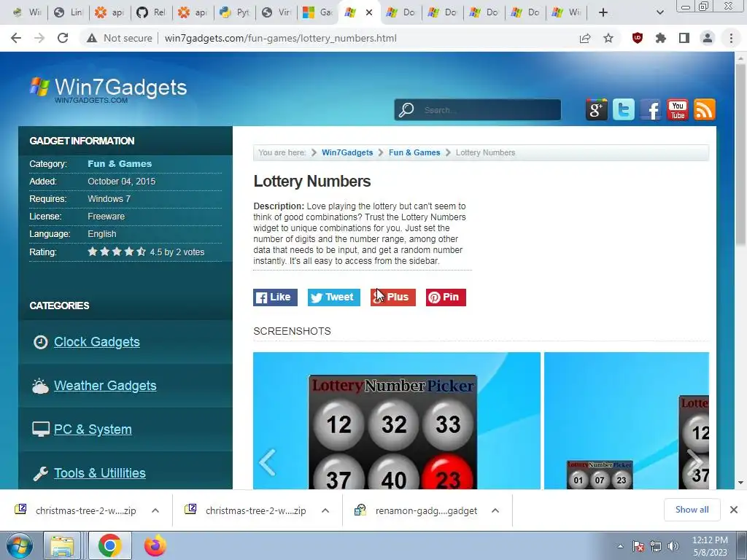This screenshot has width=747, height=560.
Task: Reload the page with the refresh icon
Action: pos(63,38)
